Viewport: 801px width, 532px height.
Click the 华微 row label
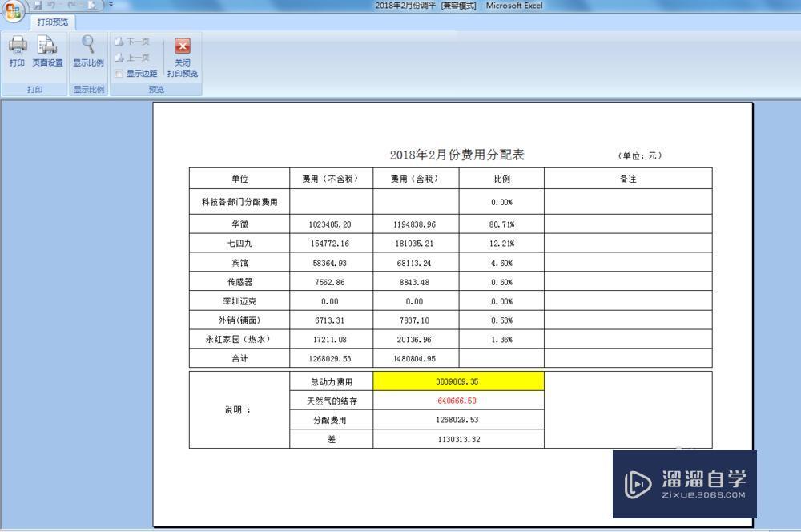pos(239,224)
